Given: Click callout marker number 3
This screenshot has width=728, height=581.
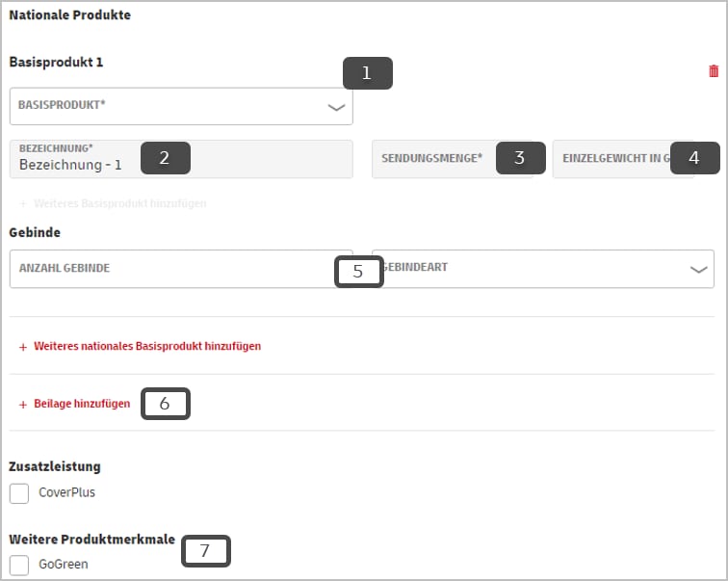Looking at the screenshot, I should (x=520, y=158).
